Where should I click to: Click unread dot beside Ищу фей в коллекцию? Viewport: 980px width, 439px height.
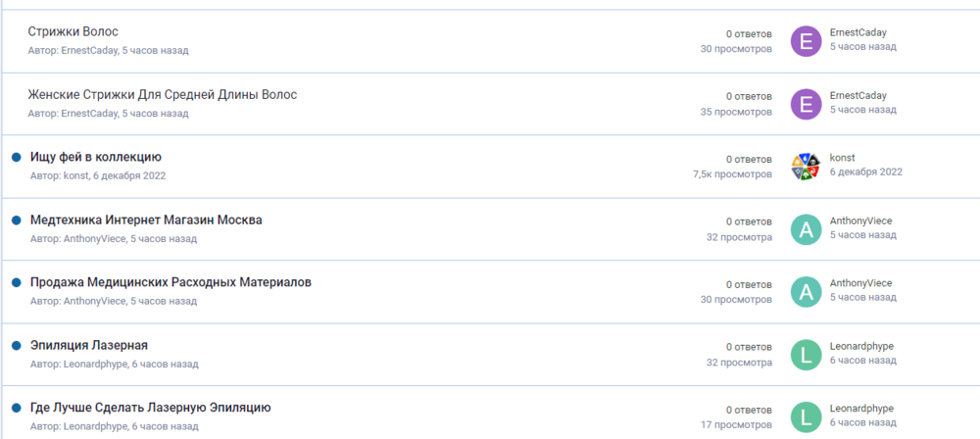[x=17, y=157]
